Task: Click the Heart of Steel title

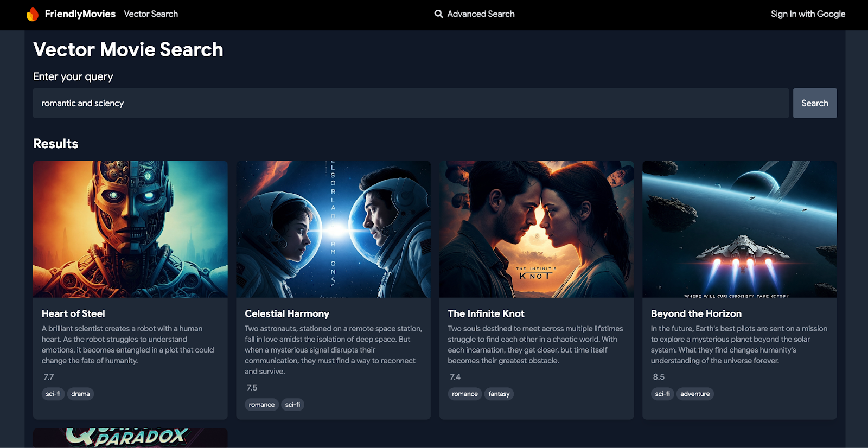Action: (x=73, y=313)
